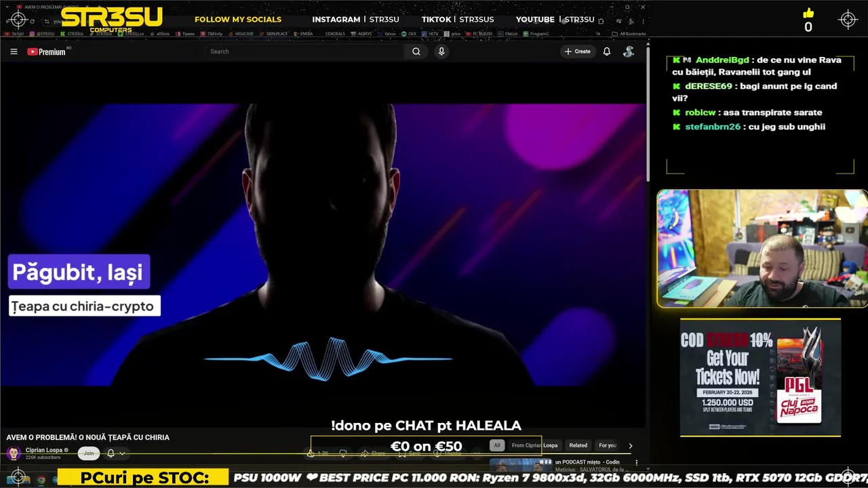Go to YouTube Premium home logo

point(46,52)
